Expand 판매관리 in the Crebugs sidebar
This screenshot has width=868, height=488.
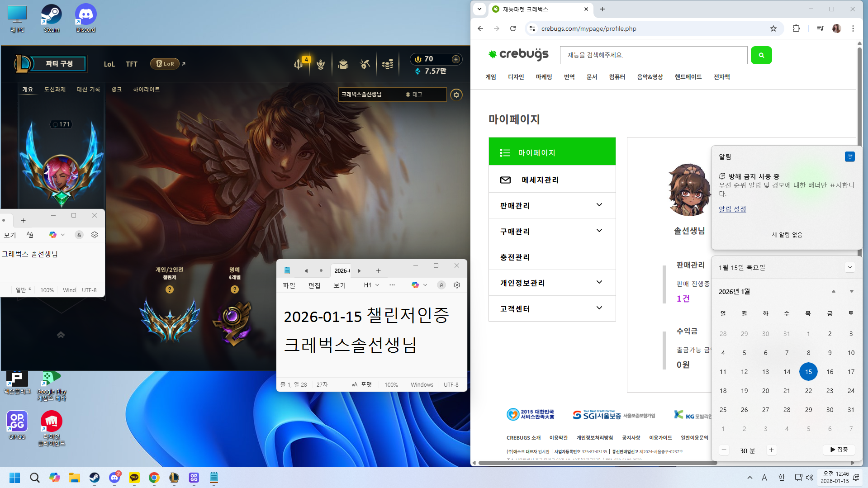552,205
